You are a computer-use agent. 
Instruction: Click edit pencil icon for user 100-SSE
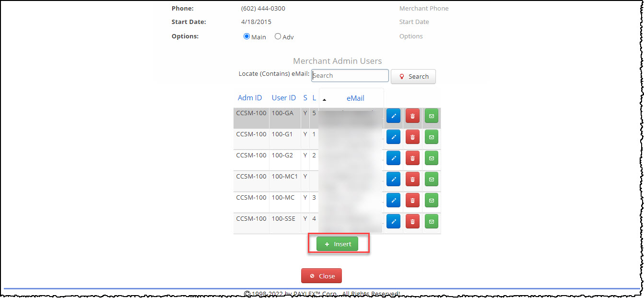[393, 221]
